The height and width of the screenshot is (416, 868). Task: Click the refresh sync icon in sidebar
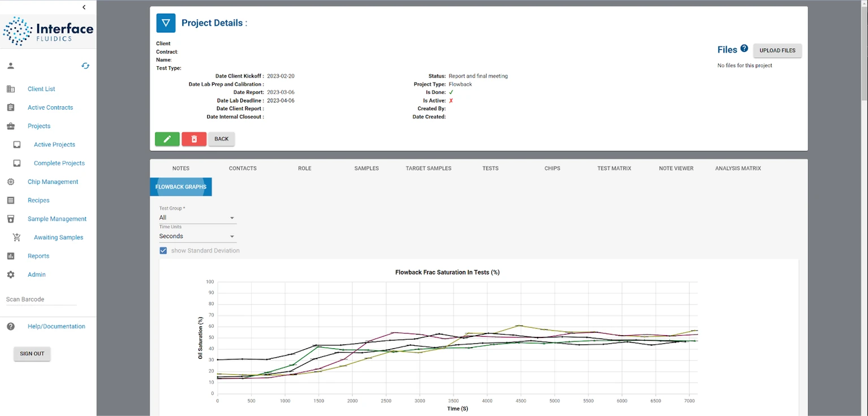[85, 66]
